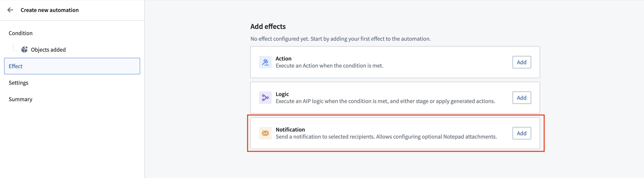644x178 pixels.
Task: Click the Notification effect title
Action: pyautogui.click(x=290, y=129)
